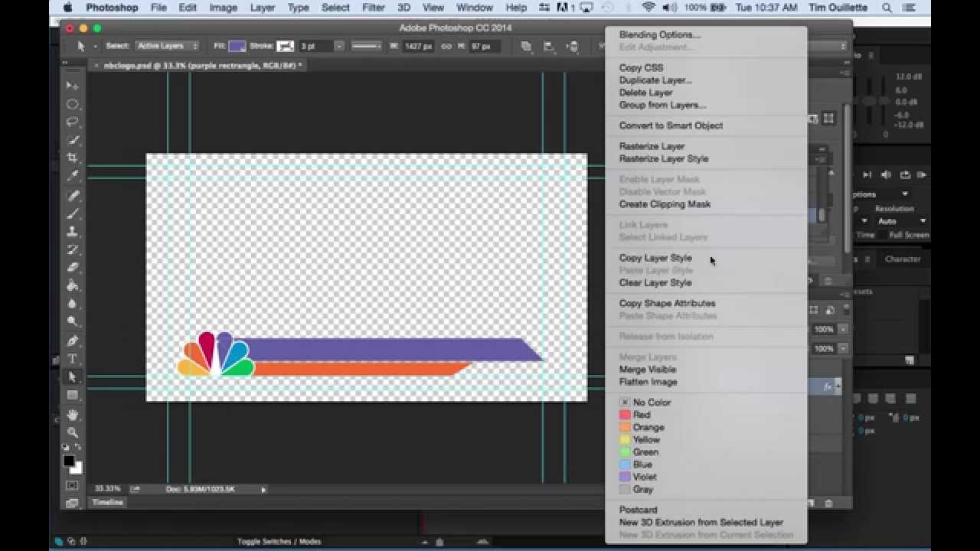Open stroke width dropdown arrow

coord(339,46)
